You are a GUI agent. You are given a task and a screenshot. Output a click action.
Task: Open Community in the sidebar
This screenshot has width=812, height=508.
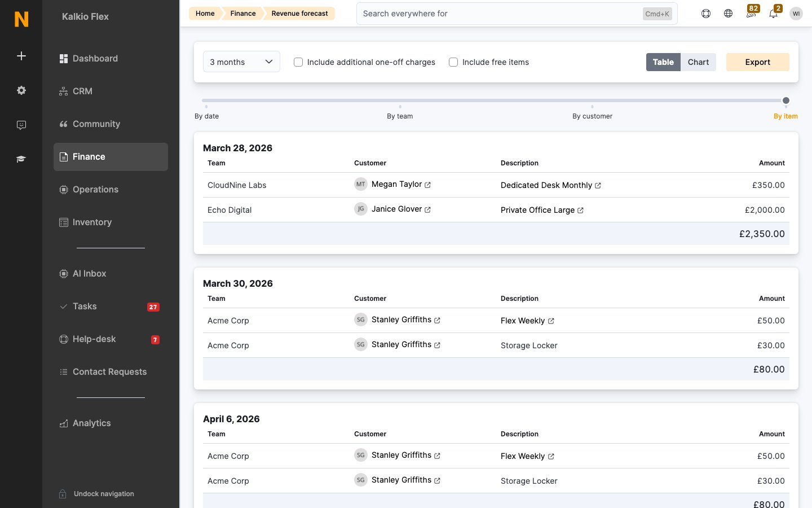tap(111, 124)
